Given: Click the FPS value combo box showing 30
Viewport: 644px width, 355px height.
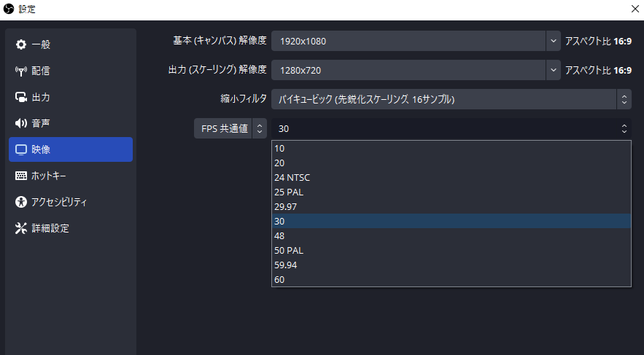Looking at the screenshot, I should tap(451, 128).
